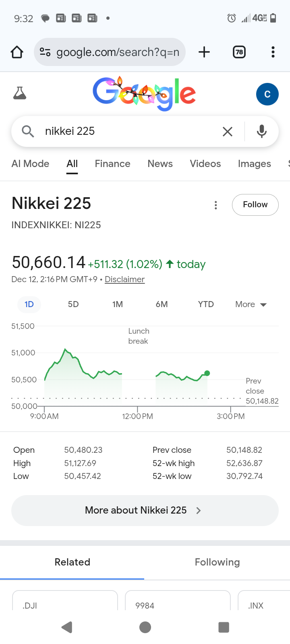The image size is (290, 644).
Task: Open a new tab with plus icon
Action: pyautogui.click(x=204, y=52)
